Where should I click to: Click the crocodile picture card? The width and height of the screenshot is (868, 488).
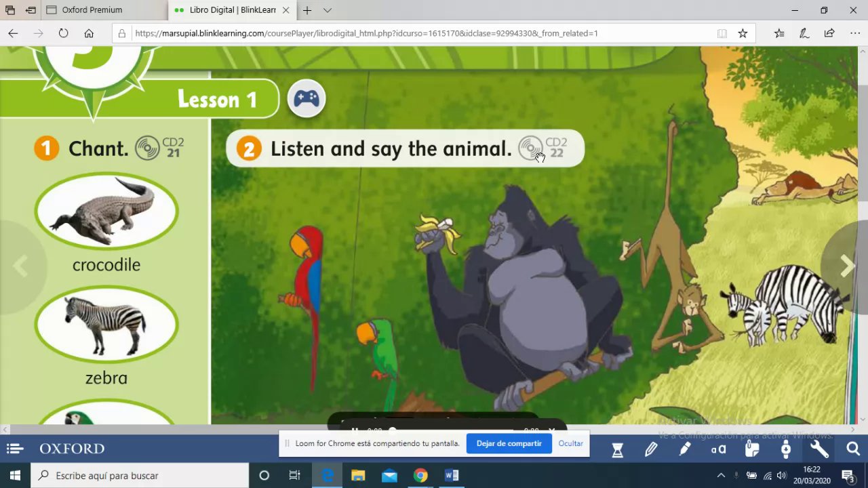click(x=106, y=211)
